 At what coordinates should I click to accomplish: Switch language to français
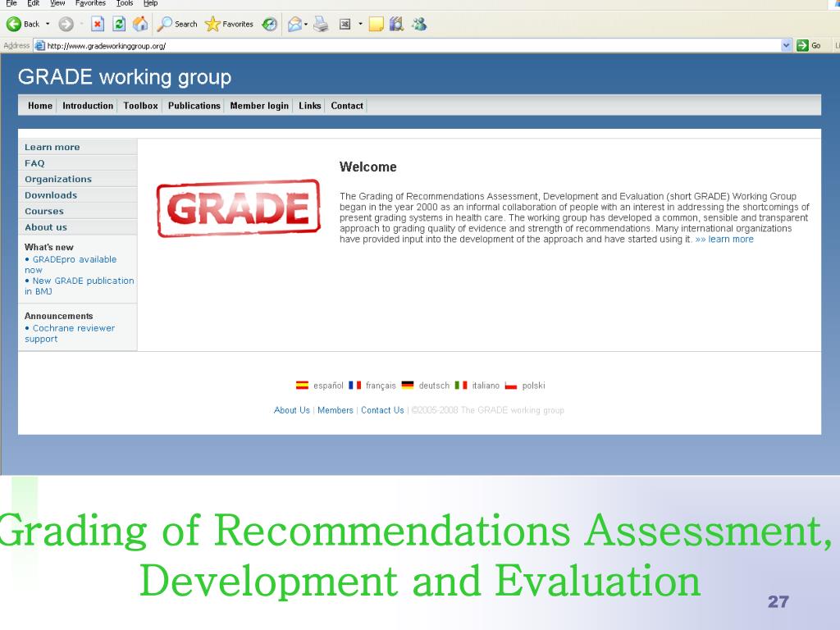[x=381, y=386]
